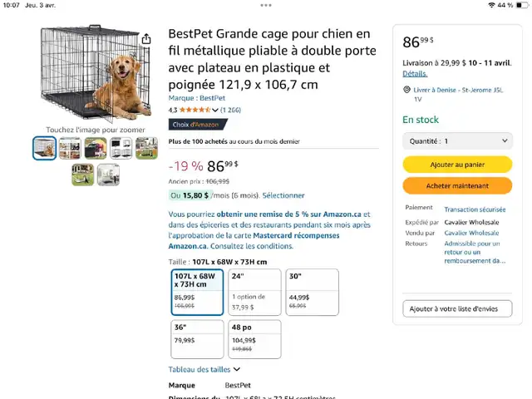Tap the battery status icon

[522, 5]
